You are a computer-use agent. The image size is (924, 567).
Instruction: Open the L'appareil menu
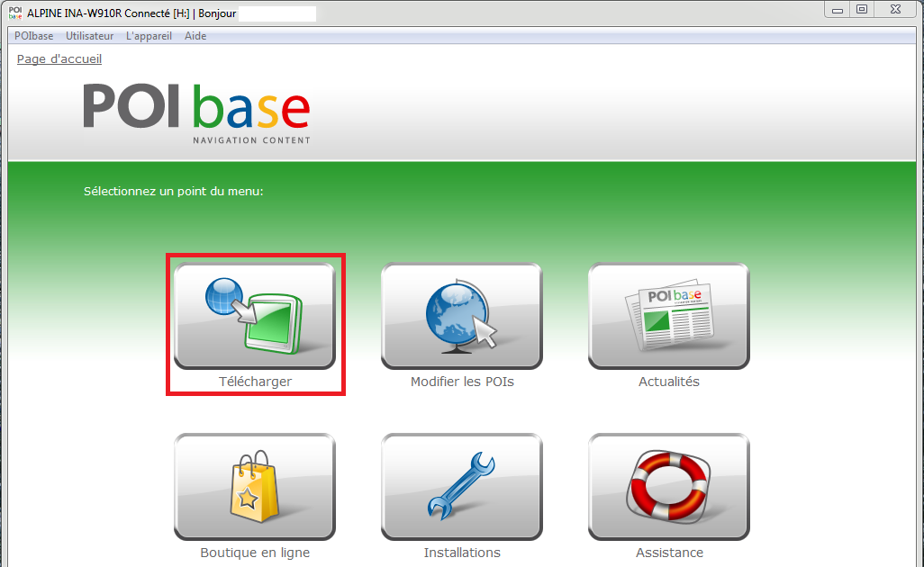(149, 36)
